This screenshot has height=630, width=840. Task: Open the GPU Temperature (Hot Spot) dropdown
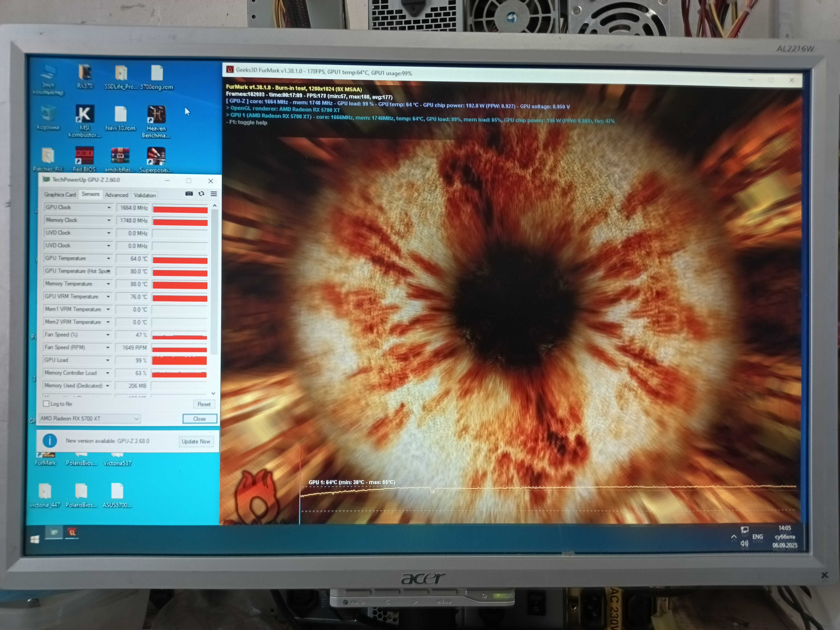pos(109,271)
